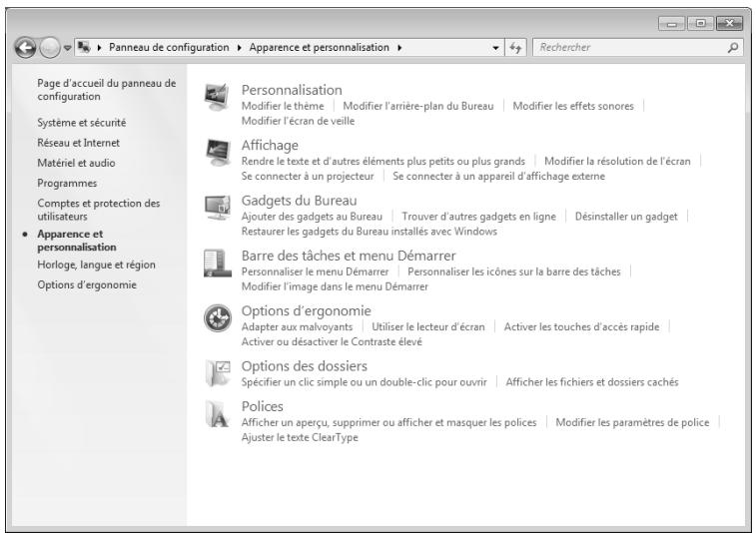Click the Personnalisation monitor icon
The height and width of the screenshot is (533, 756).
click(x=217, y=97)
